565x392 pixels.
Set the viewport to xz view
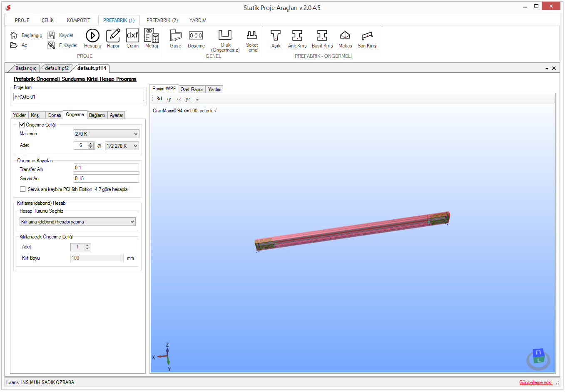tap(178, 99)
